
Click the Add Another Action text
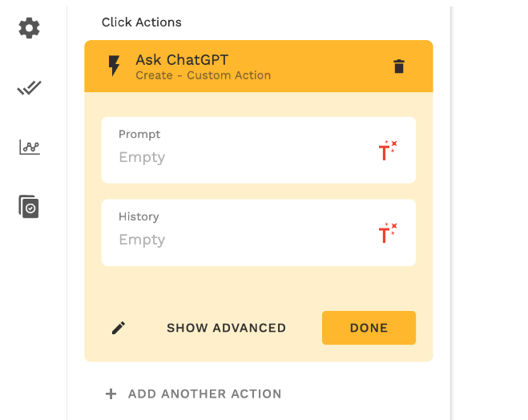coord(204,394)
